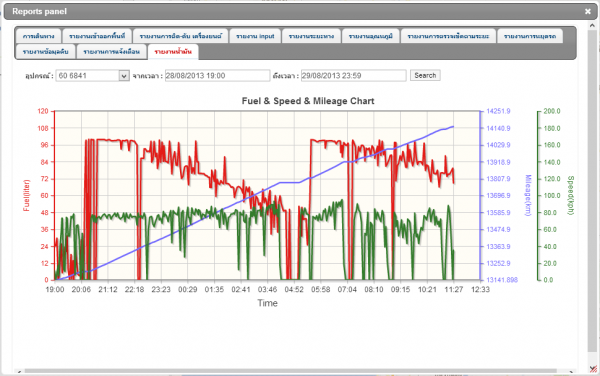Select the รายงาน input tab
Screen dimensions: 600x376
(x=255, y=36)
